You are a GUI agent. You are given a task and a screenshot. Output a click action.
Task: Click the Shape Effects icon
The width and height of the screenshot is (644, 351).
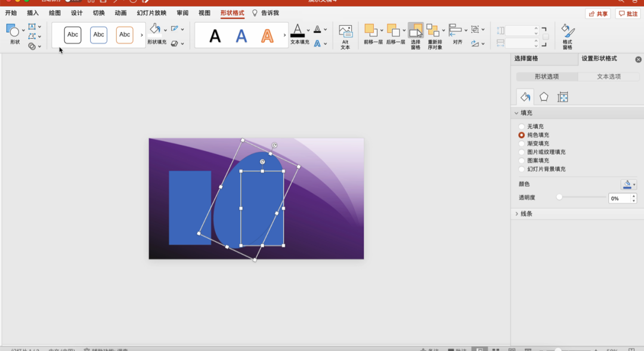[175, 43]
